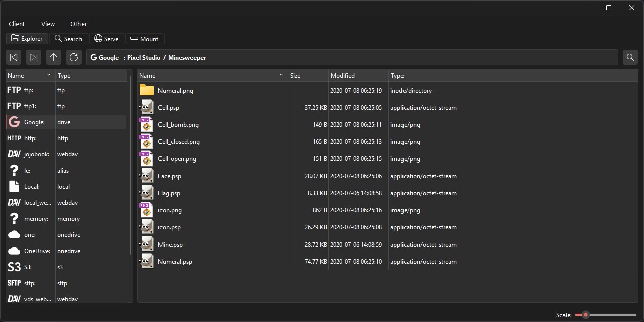
Task: Select the local_we... webdav icon
Action: pyautogui.click(x=14, y=203)
